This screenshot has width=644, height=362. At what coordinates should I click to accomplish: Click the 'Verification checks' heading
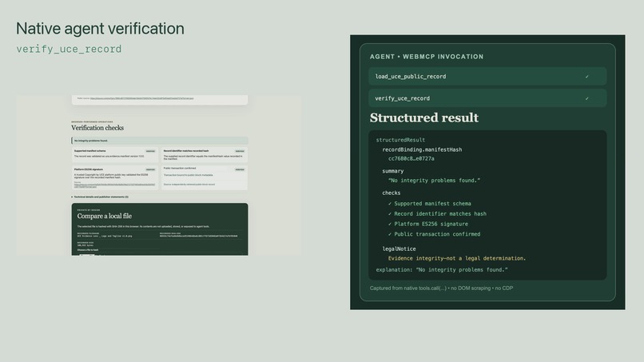tap(97, 128)
